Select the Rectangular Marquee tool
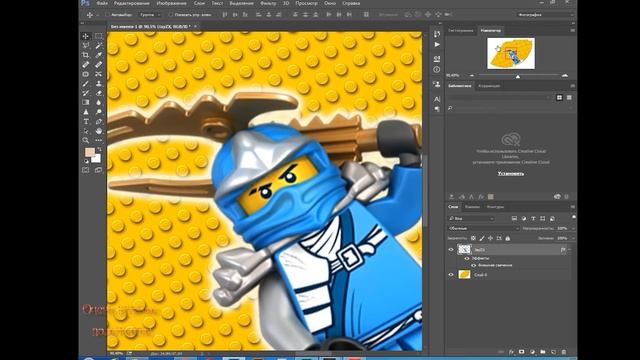Viewport: 640px width, 360px height. 99,36
